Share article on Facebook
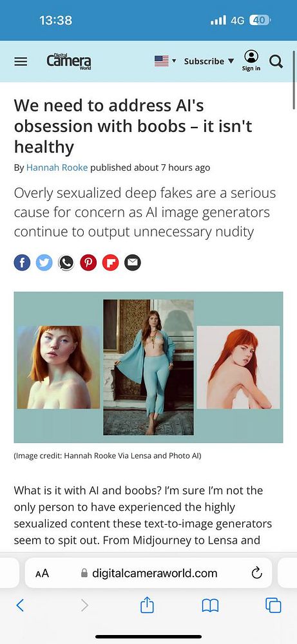 [x=22, y=263]
